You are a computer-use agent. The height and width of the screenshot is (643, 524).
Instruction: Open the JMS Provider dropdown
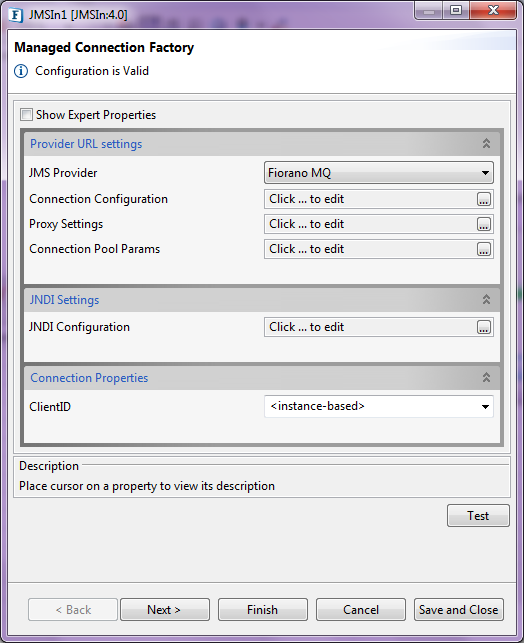(378, 173)
